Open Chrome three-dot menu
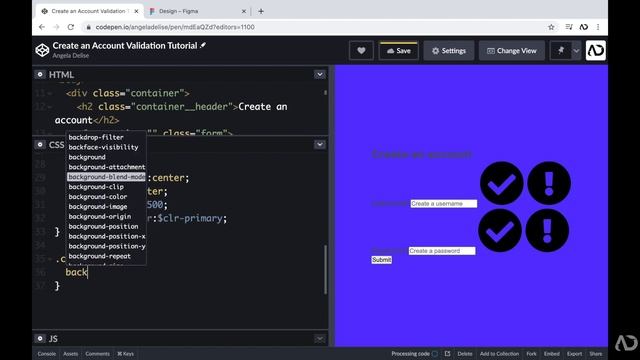The height and width of the screenshot is (360, 640). [598, 27]
